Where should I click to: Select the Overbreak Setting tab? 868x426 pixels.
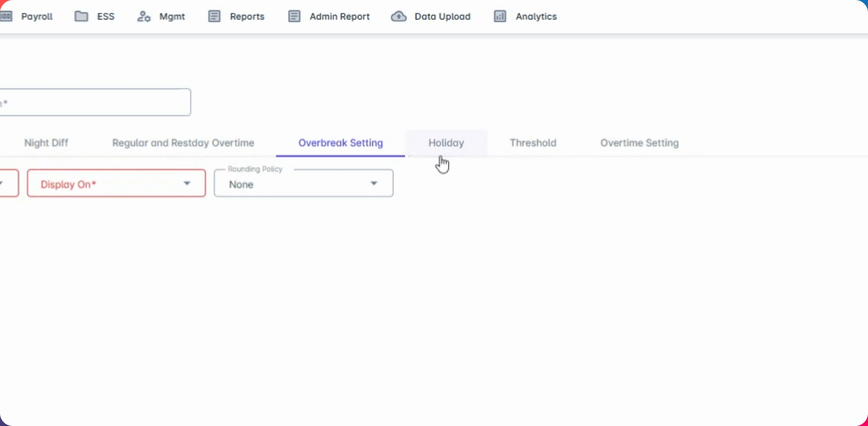[341, 143]
